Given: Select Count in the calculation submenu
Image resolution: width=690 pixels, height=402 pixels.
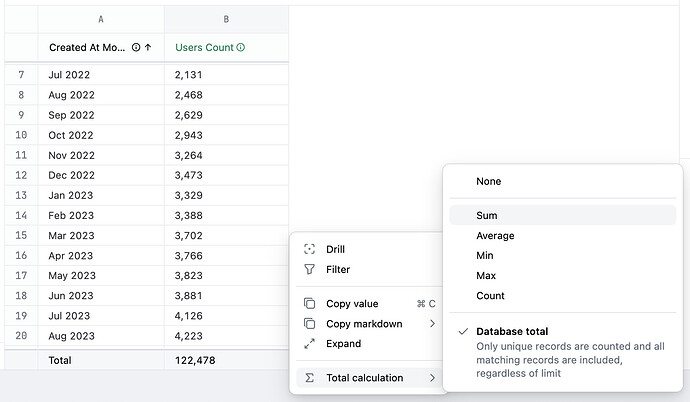Looking at the screenshot, I should click(490, 296).
